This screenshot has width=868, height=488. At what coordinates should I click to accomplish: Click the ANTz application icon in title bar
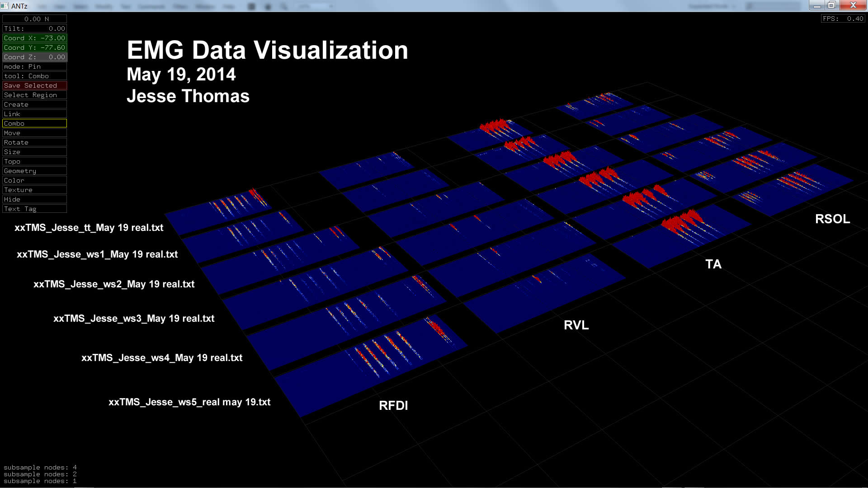click(x=5, y=6)
